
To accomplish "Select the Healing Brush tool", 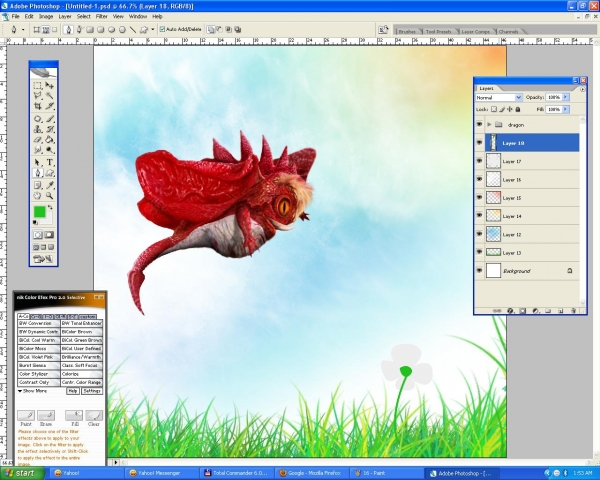I will tap(38, 119).
